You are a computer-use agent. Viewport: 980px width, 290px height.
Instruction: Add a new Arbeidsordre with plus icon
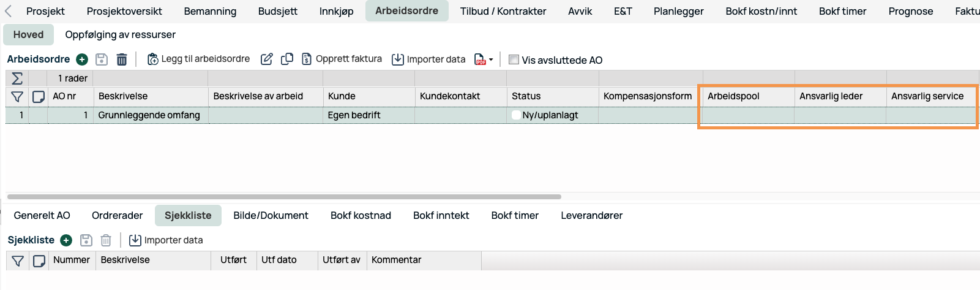point(82,59)
